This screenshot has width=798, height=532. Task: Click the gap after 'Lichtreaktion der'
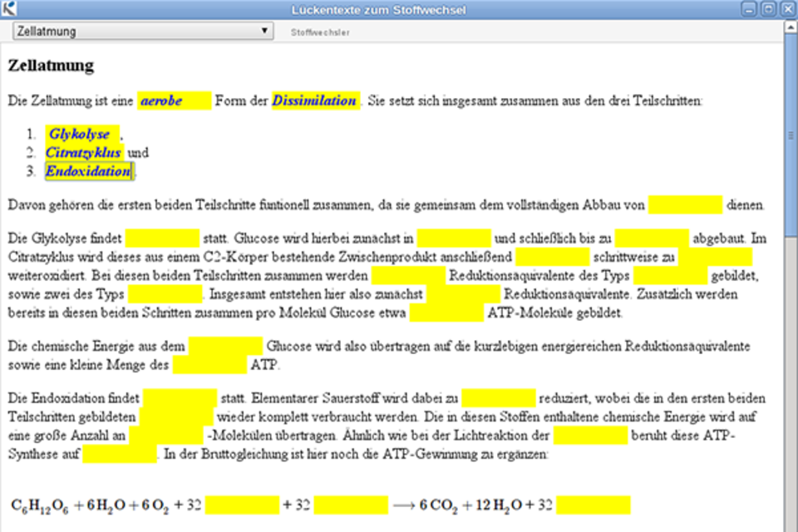(590, 436)
